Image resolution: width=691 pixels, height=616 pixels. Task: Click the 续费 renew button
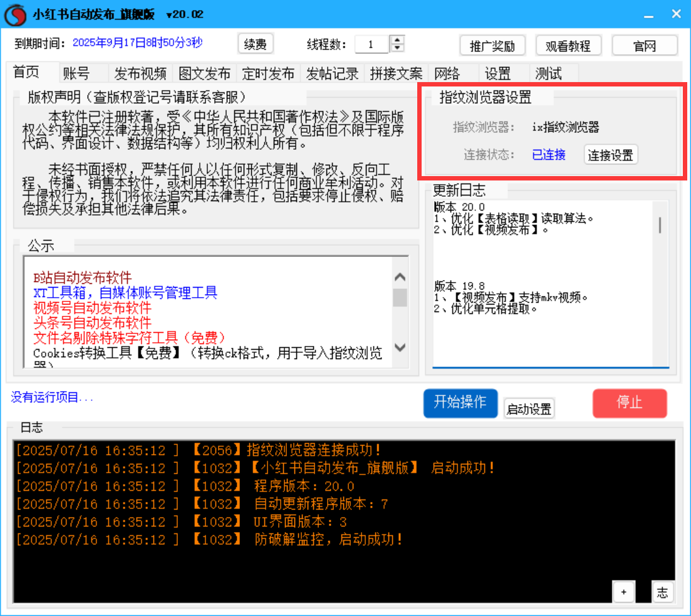click(255, 44)
